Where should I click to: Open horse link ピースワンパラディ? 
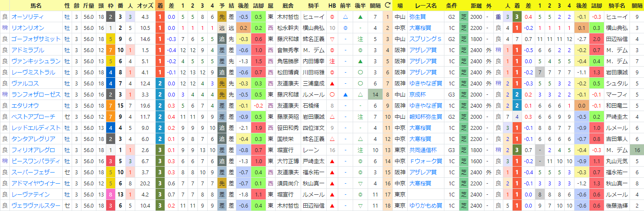[36, 161]
